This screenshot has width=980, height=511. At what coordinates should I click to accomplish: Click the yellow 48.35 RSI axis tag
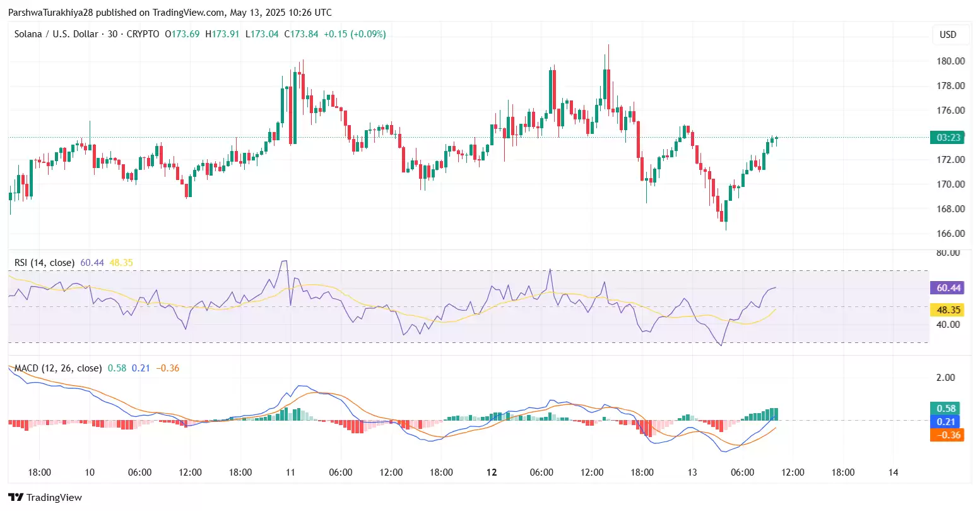coord(948,310)
